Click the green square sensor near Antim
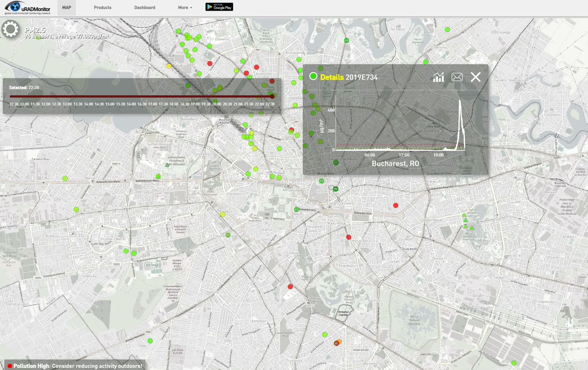 click(x=296, y=209)
